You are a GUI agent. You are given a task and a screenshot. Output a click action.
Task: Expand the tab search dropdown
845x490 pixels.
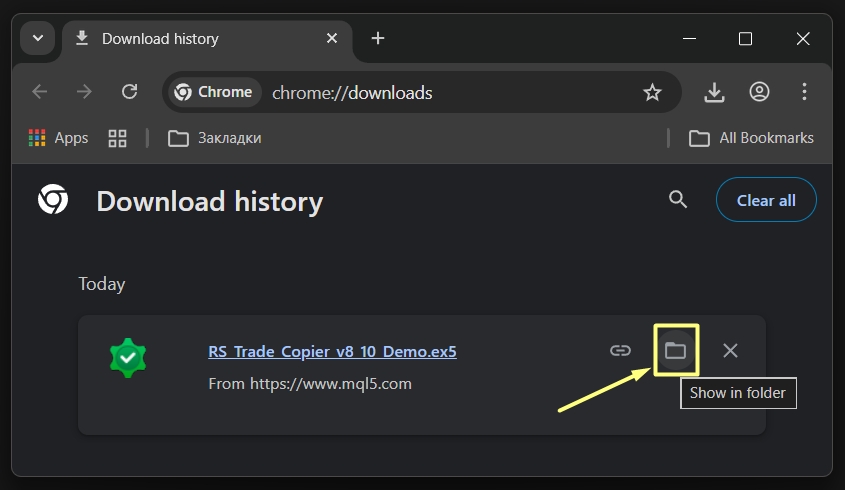[x=38, y=38]
